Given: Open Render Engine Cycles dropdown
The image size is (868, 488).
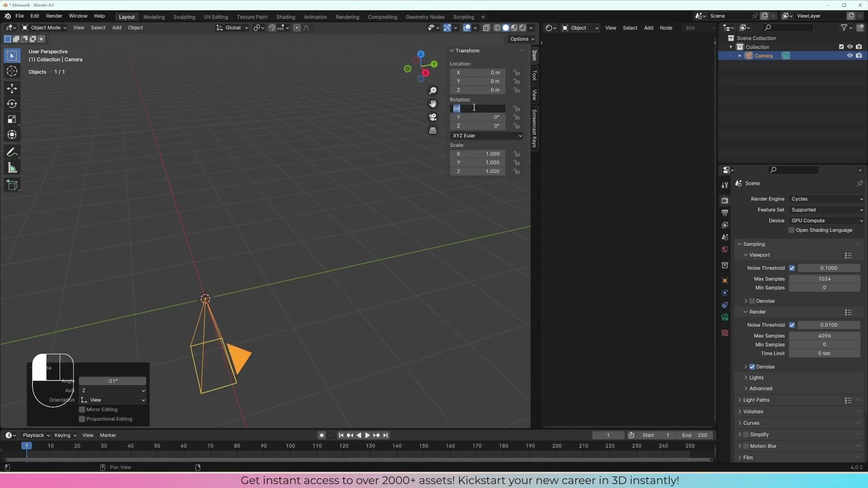Looking at the screenshot, I should [826, 199].
